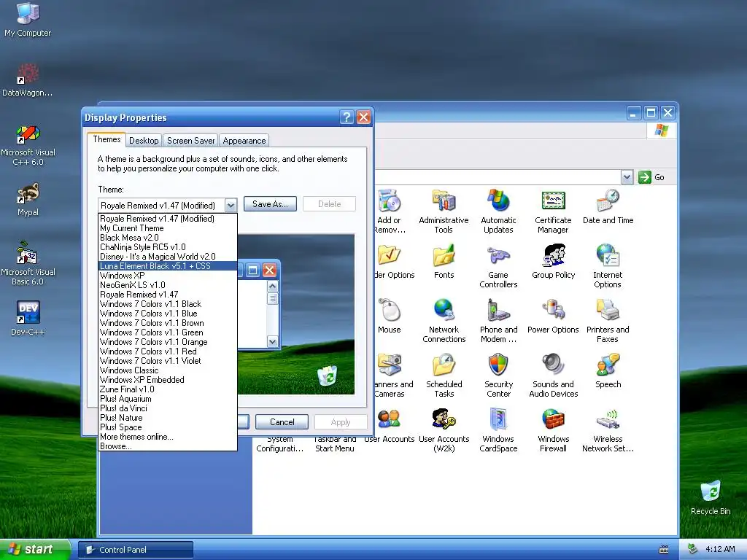747x560 pixels.
Task: Select Microsoft Visual C++ 6.0 shortcut
Action: (x=28, y=145)
